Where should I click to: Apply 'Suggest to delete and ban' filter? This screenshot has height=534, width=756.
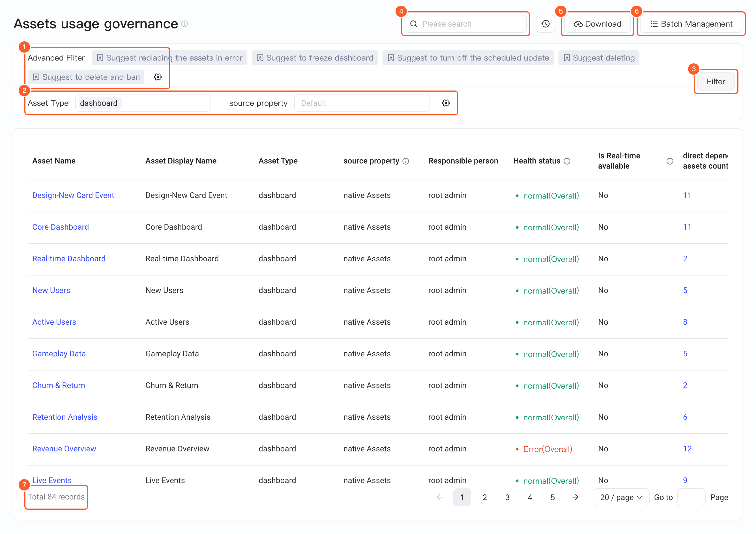(x=86, y=77)
